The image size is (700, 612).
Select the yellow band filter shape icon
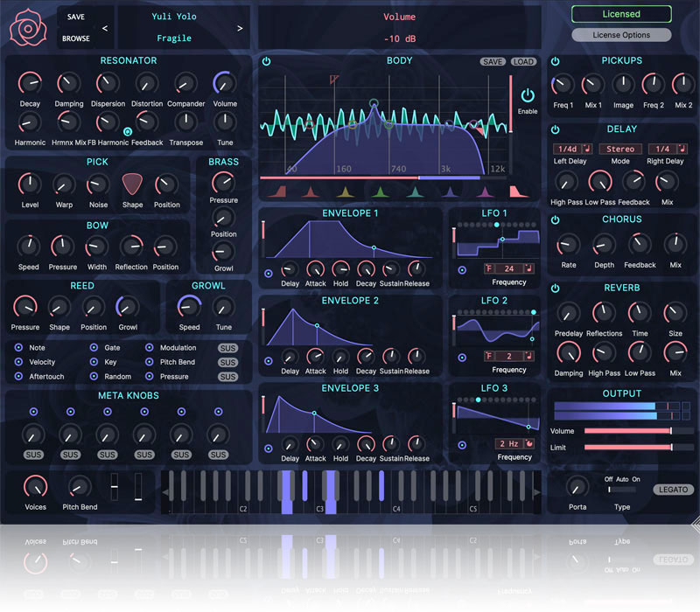(345, 191)
